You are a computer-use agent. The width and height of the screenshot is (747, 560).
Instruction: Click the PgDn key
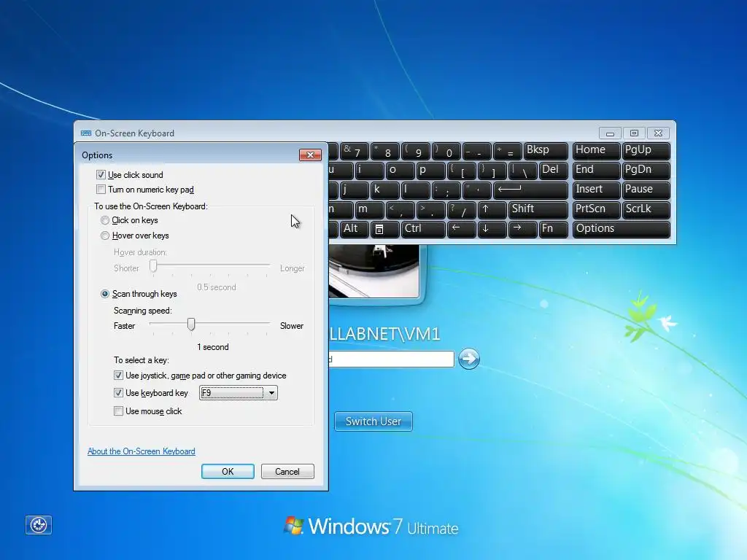click(646, 170)
